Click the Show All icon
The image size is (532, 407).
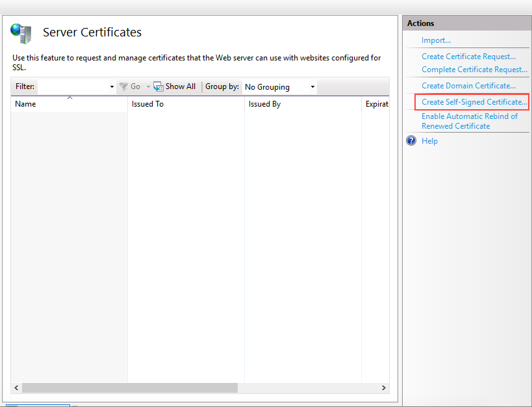pyautogui.click(x=158, y=86)
